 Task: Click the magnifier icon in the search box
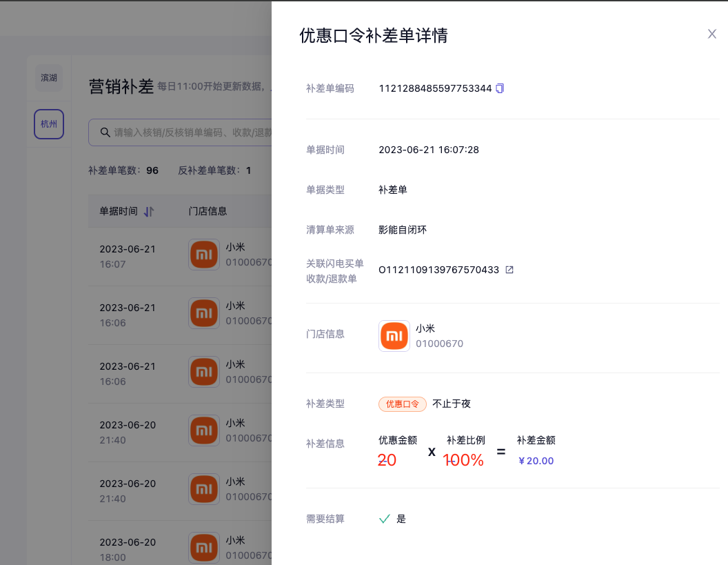tap(105, 132)
